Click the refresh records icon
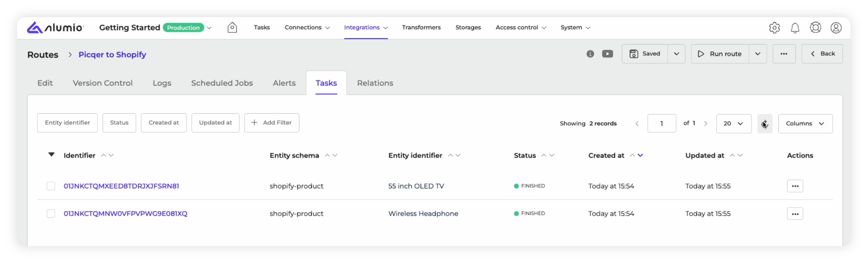 [765, 123]
